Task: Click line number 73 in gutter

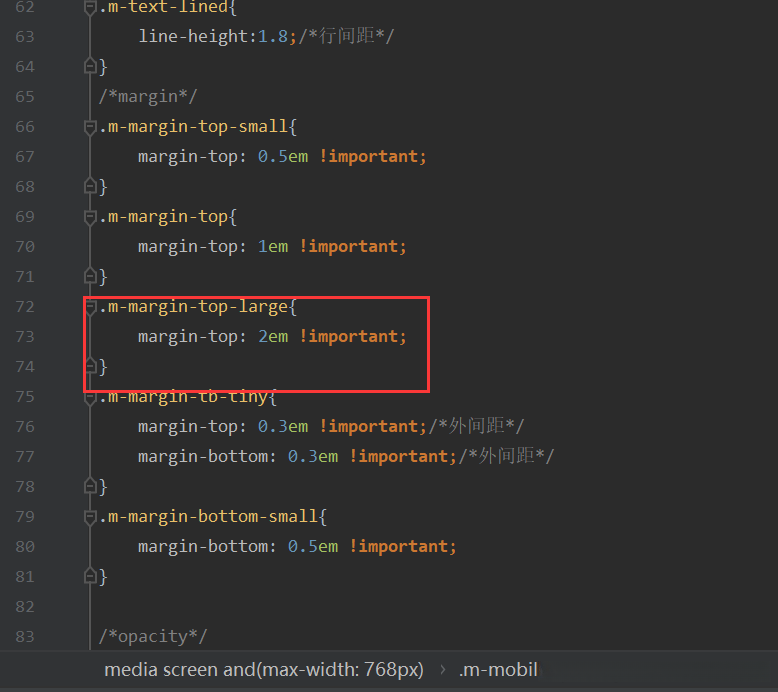Action: pos(25,337)
